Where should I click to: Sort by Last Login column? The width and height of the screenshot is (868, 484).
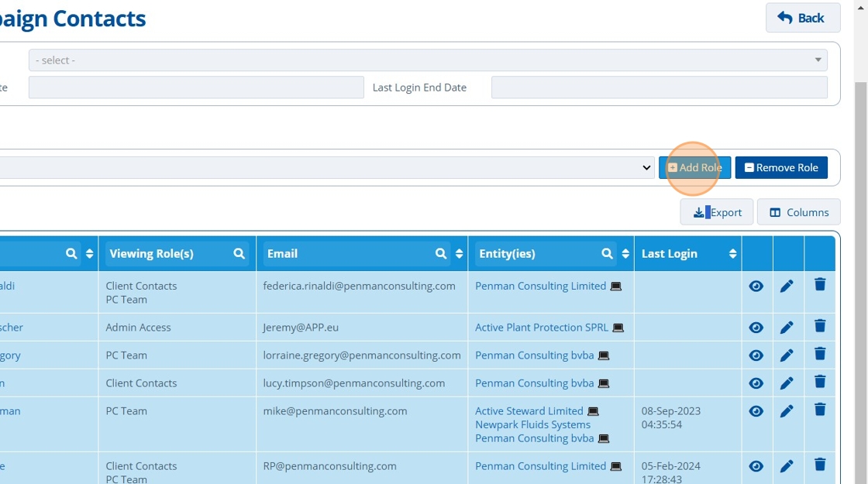[732, 253]
